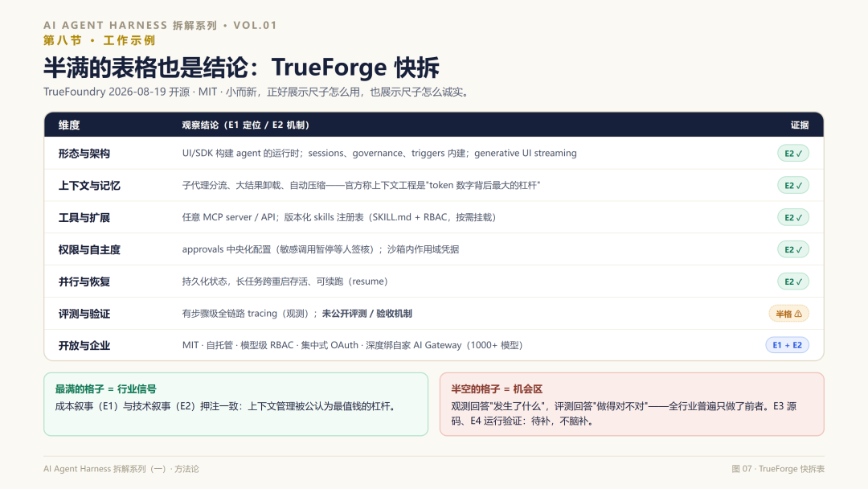Click the E2 ✓ badge in 权限与自主度 row

792,249
